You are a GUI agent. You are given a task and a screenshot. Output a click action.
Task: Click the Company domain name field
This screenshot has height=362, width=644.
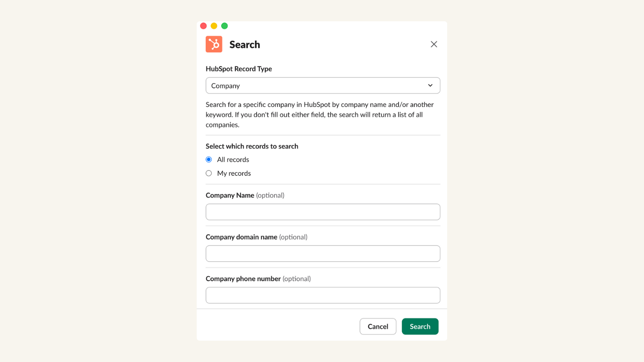point(322,253)
